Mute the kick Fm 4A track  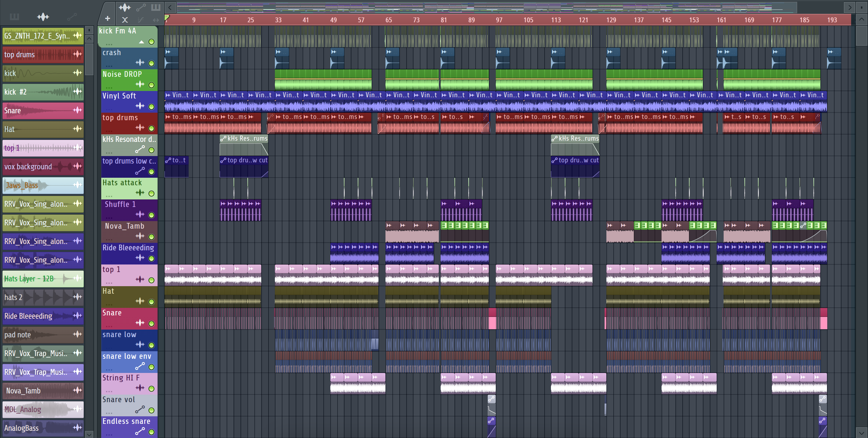click(152, 42)
